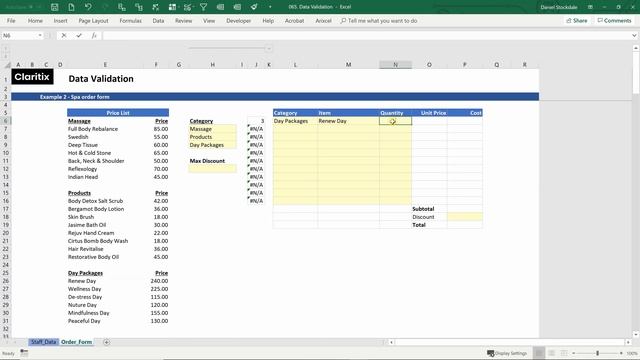Screen dimensions: 640x360
Task: Switch to Normal view icon
Action: point(539,353)
